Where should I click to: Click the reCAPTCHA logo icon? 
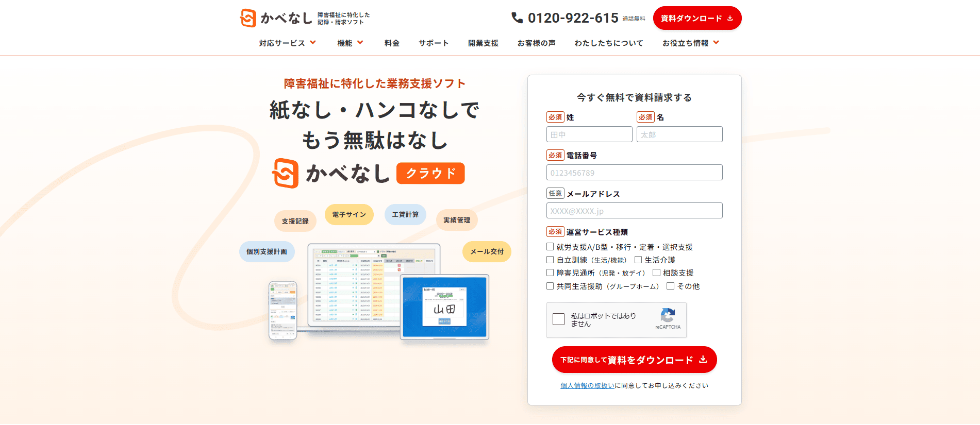668,315
